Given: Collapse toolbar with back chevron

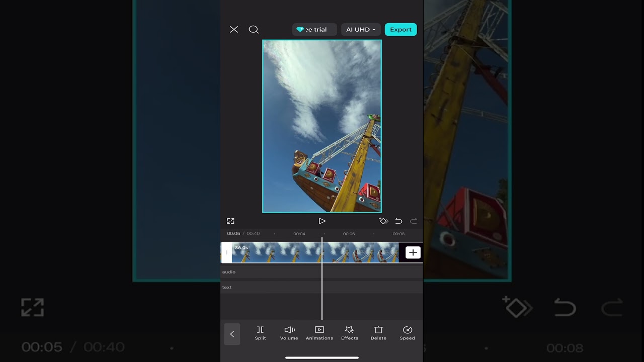Looking at the screenshot, I should pyautogui.click(x=232, y=334).
